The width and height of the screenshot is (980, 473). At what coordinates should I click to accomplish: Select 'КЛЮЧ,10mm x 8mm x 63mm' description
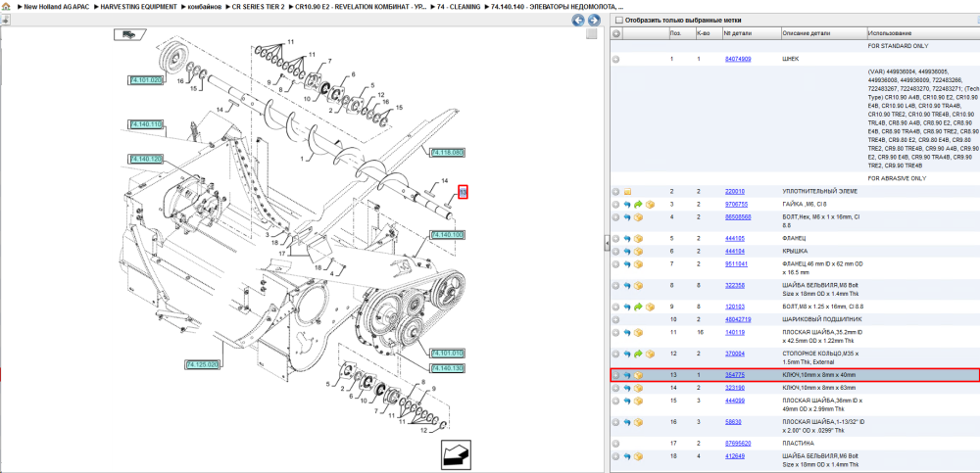[x=819, y=388]
